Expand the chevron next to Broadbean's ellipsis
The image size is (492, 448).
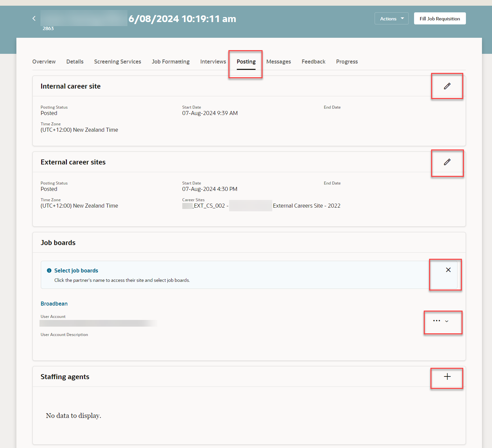(x=448, y=321)
